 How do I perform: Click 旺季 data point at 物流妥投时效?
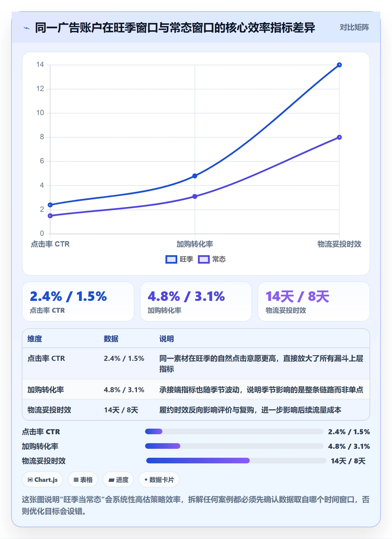[339, 65]
